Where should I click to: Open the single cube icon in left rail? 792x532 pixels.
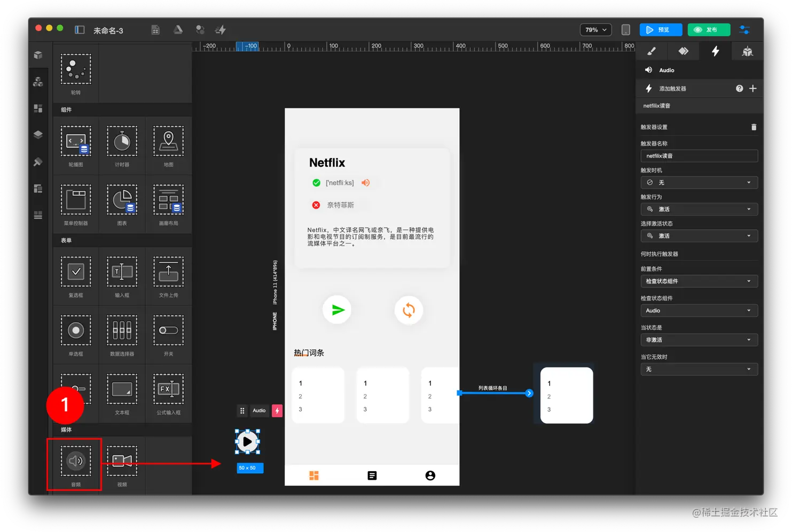(x=38, y=55)
